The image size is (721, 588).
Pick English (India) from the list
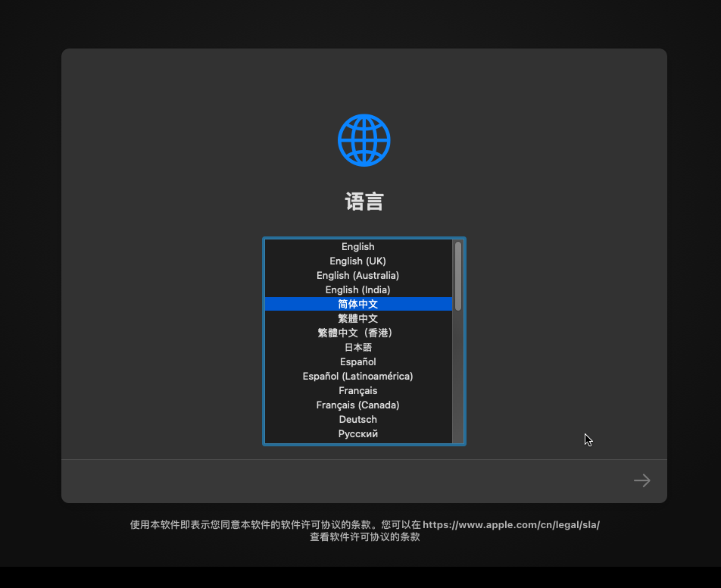tap(358, 290)
